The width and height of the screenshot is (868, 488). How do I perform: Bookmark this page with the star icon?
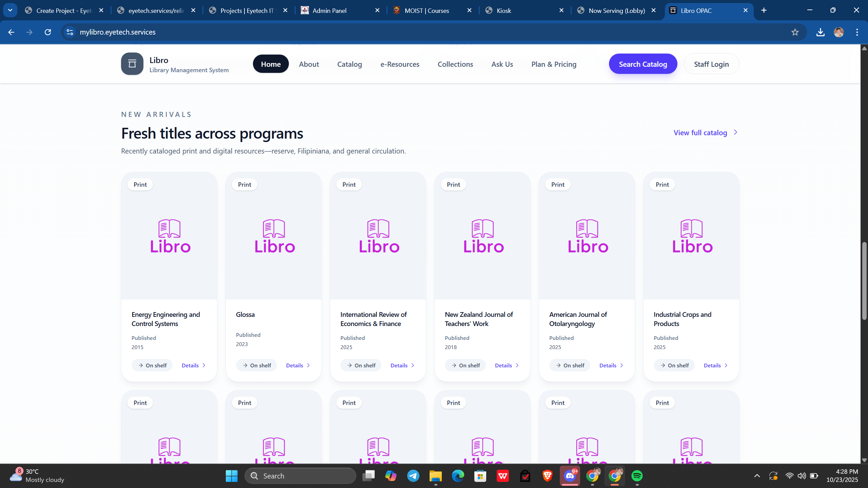(795, 32)
